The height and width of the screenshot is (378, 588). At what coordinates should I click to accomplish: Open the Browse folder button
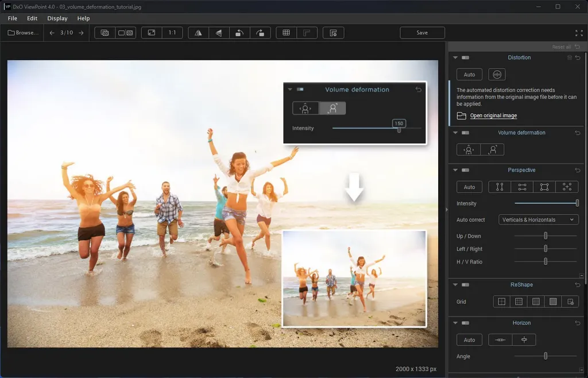point(23,33)
